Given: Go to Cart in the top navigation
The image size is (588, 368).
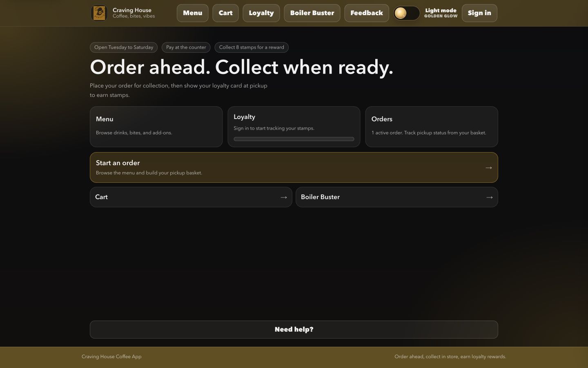Looking at the screenshot, I should click(225, 13).
